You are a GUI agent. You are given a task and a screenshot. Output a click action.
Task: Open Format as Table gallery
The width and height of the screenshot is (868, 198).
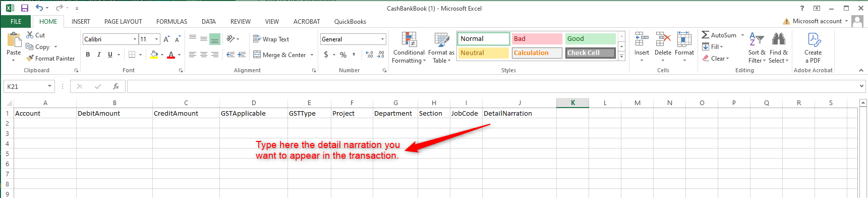[441, 47]
